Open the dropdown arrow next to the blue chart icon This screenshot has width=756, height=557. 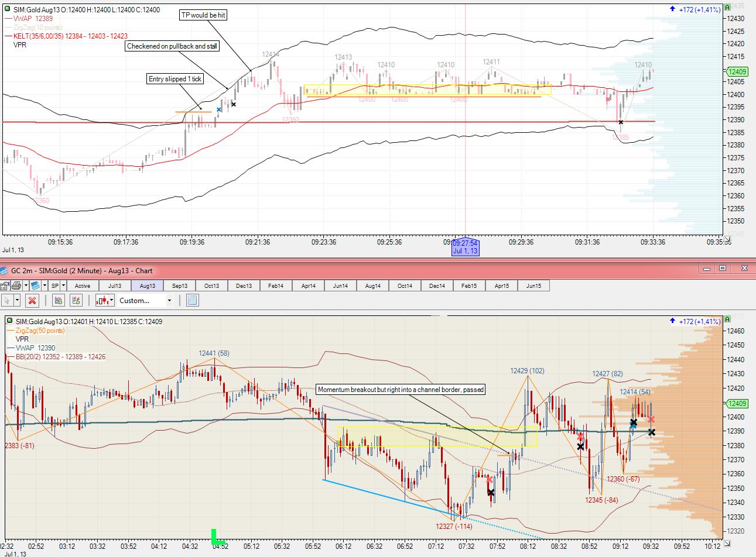point(43,286)
